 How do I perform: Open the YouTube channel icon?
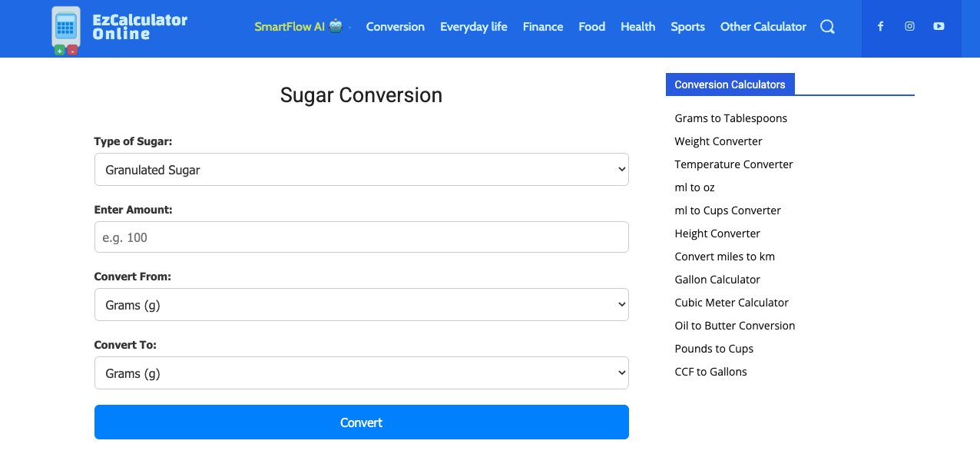[x=939, y=27]
